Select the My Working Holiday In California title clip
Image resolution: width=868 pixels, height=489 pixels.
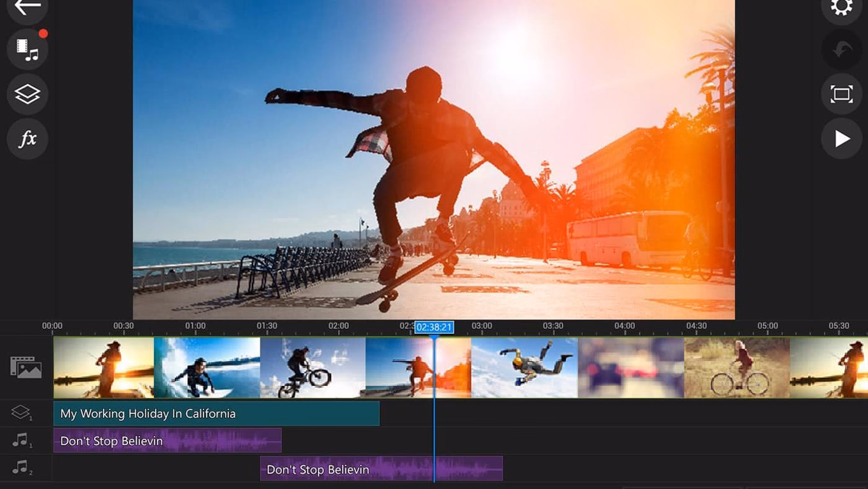[216, 413]
